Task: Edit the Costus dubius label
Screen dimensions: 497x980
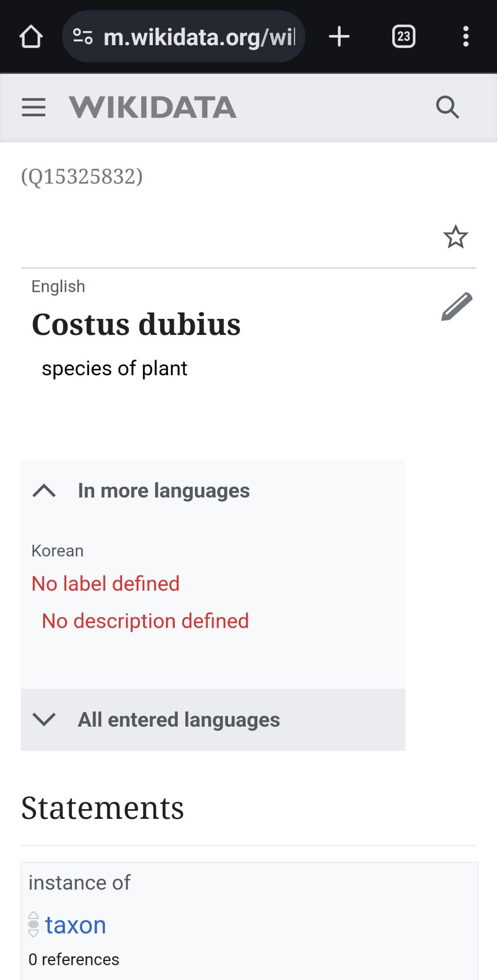Action: (x=456, y=307)
